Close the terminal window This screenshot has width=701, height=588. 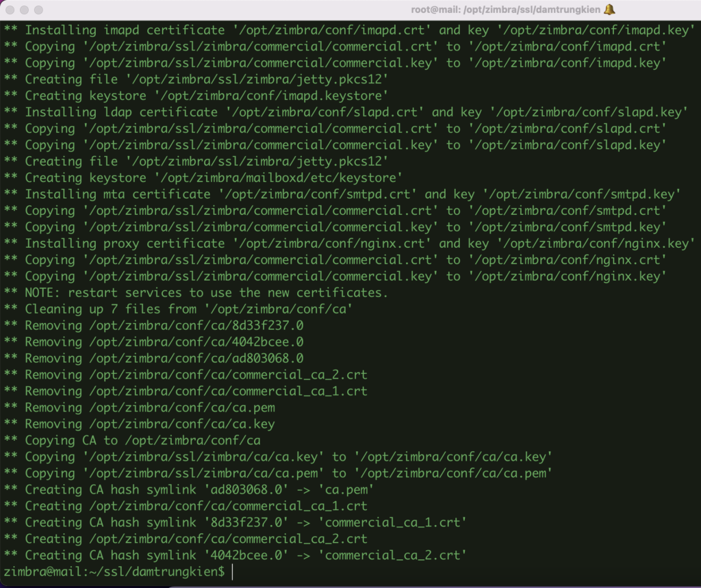pos(10,10)
